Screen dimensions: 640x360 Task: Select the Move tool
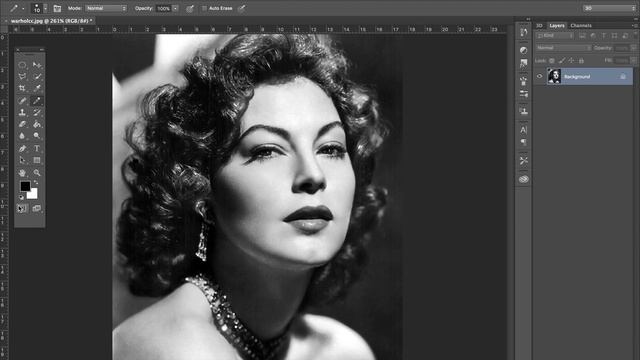(37, 65)
